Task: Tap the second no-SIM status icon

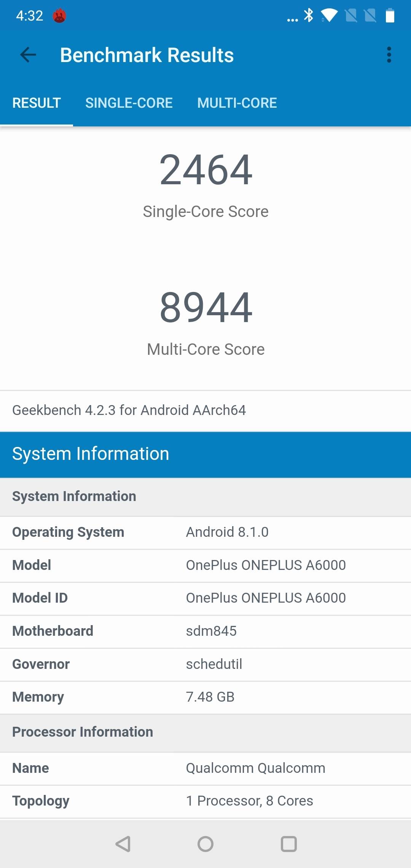Action: click(x=370, y=16)
